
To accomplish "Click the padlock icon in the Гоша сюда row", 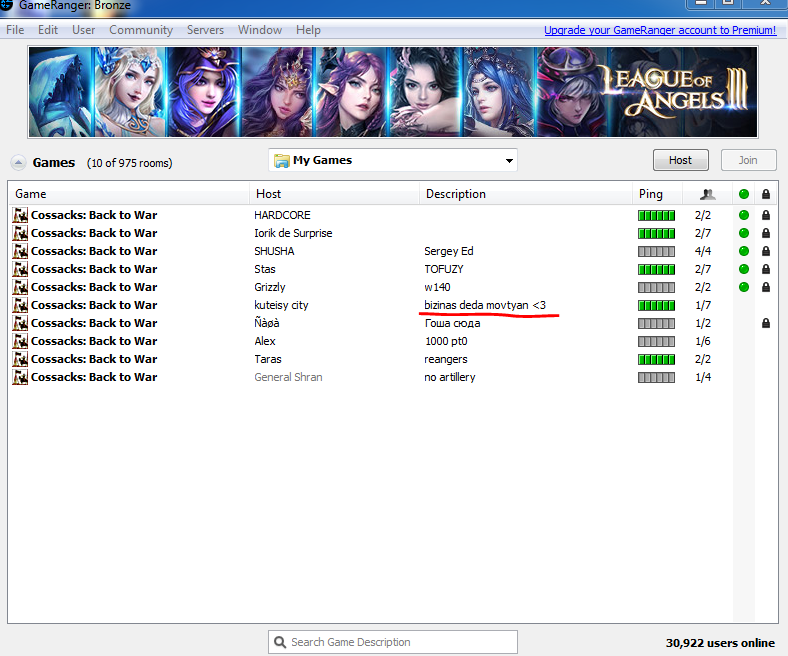I will (765, 323).
